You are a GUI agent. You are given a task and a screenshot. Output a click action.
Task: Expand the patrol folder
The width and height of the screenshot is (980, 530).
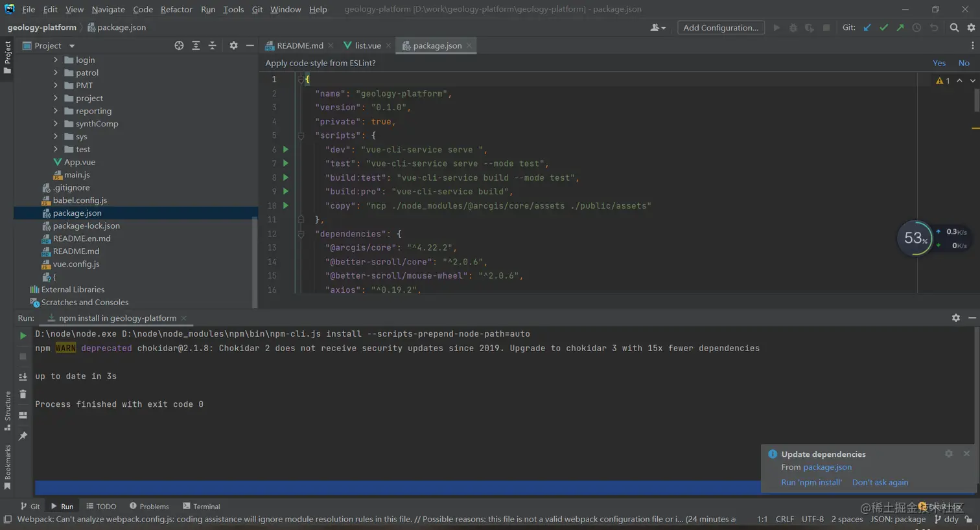(x=56, y=73)
